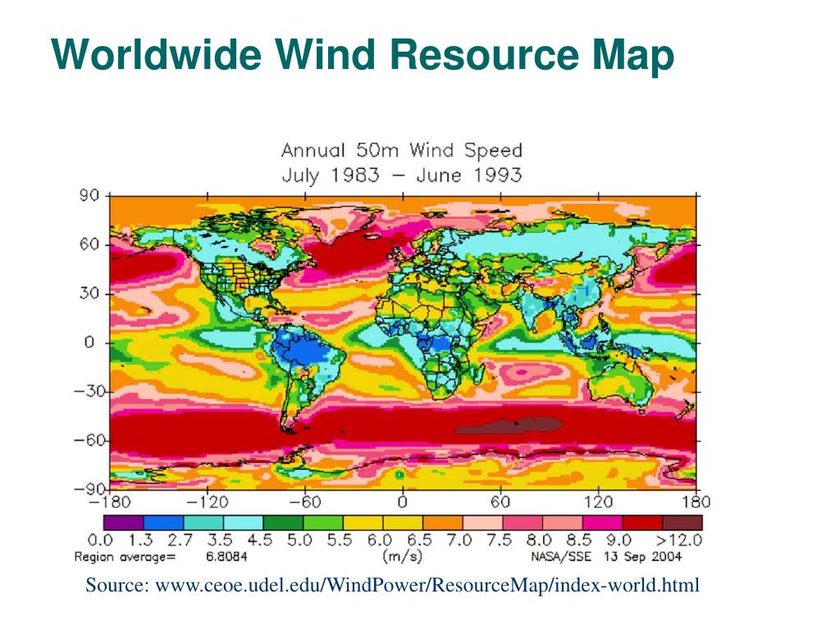Pick the red legend swatch above 9.0
This screenshot has width=840, height=630.
click(x=642, y=523)
